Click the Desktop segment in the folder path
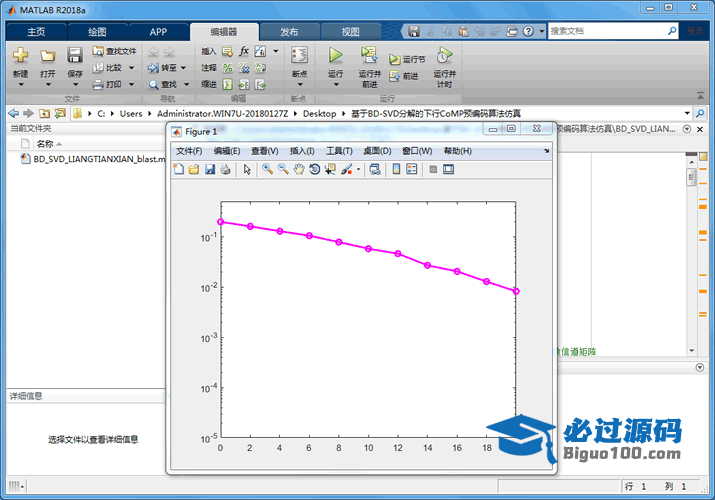Viewport: 715px width, 500px height. (x=320, y=113)
